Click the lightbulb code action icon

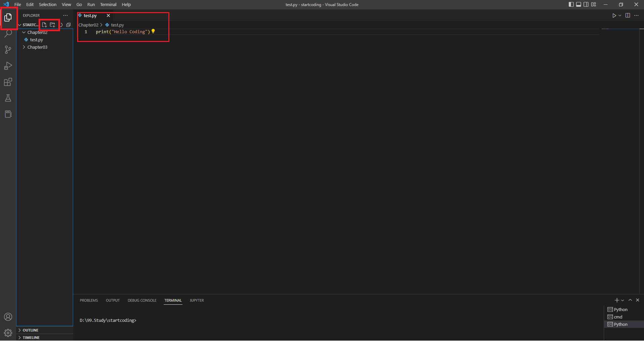click(153, 31)
